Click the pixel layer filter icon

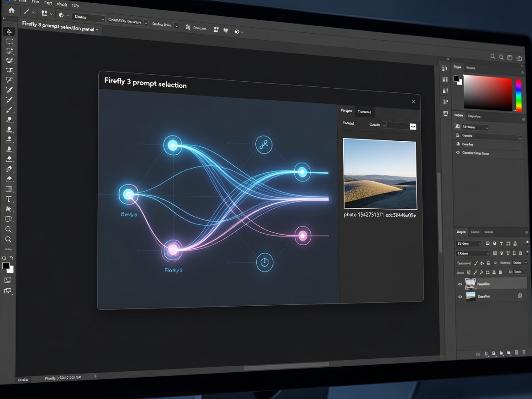[488, 243]
